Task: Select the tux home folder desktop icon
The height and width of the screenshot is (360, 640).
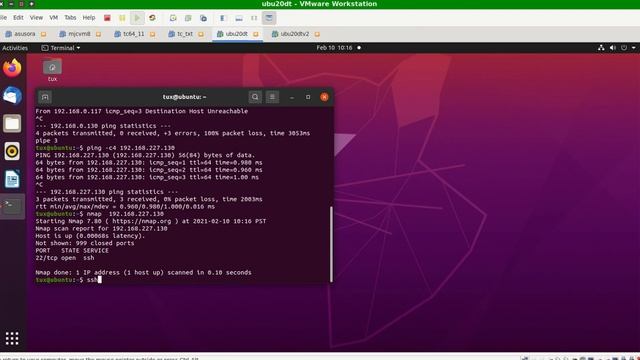Action: 52,70
